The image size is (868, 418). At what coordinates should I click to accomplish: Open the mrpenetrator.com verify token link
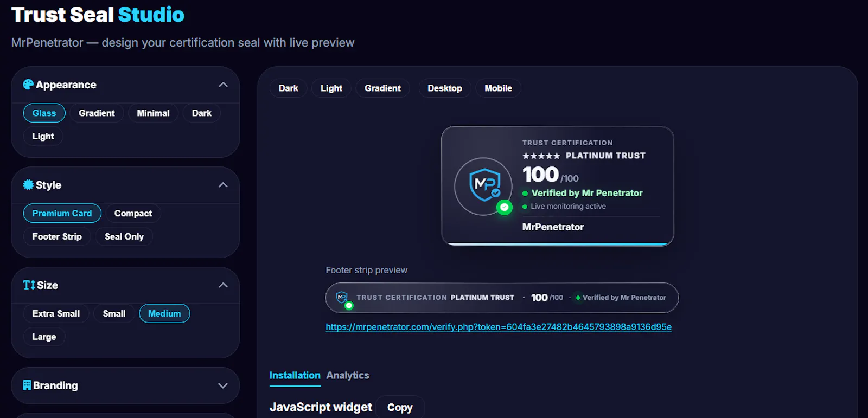pyautogui.click(x=499, y=327)
